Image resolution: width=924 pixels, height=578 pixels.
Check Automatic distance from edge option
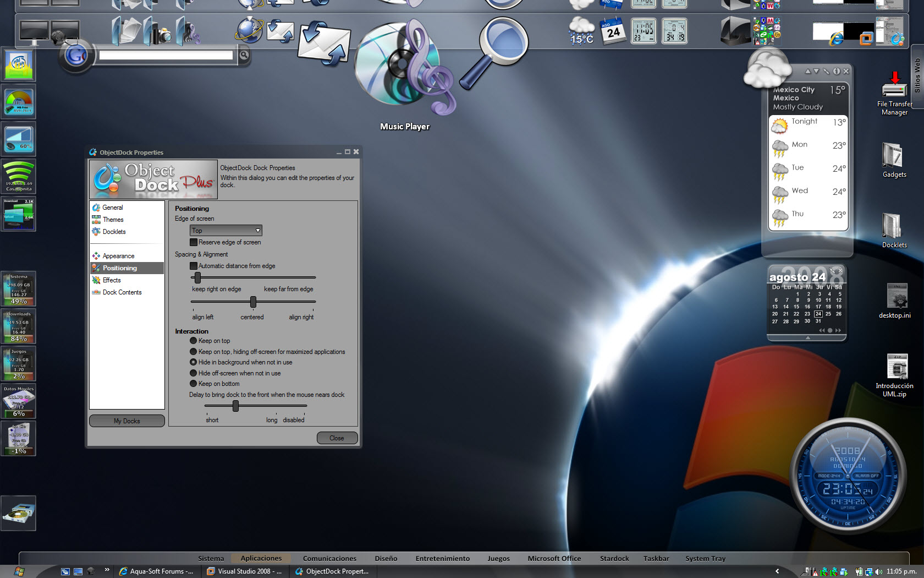click(x=194, y=266)
